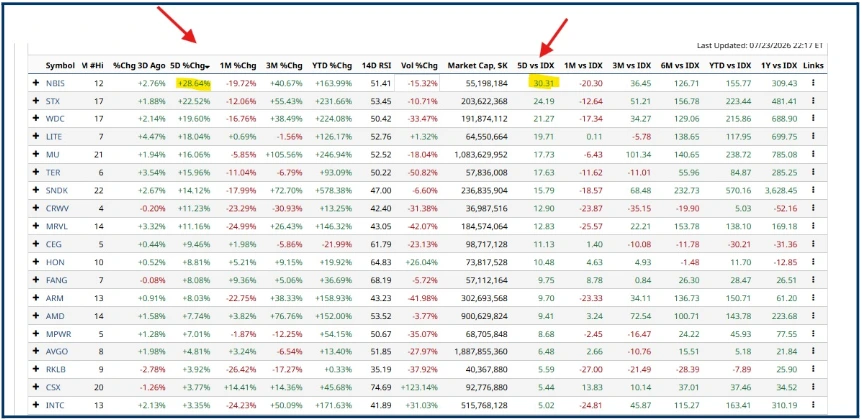Viewport: 862px width, 420px height.
Task: Open links menu for FANG row
Action: tap(813, 280)
